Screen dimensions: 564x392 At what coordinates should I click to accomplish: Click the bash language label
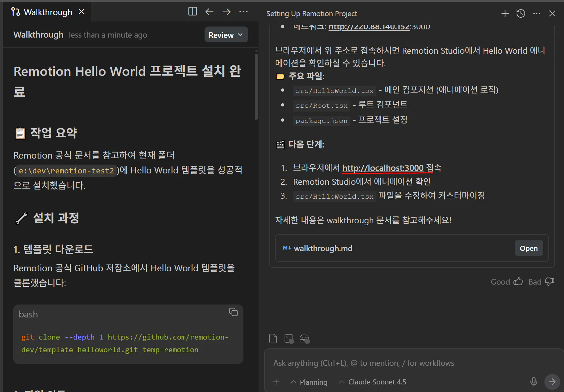(x=28, y=314)
